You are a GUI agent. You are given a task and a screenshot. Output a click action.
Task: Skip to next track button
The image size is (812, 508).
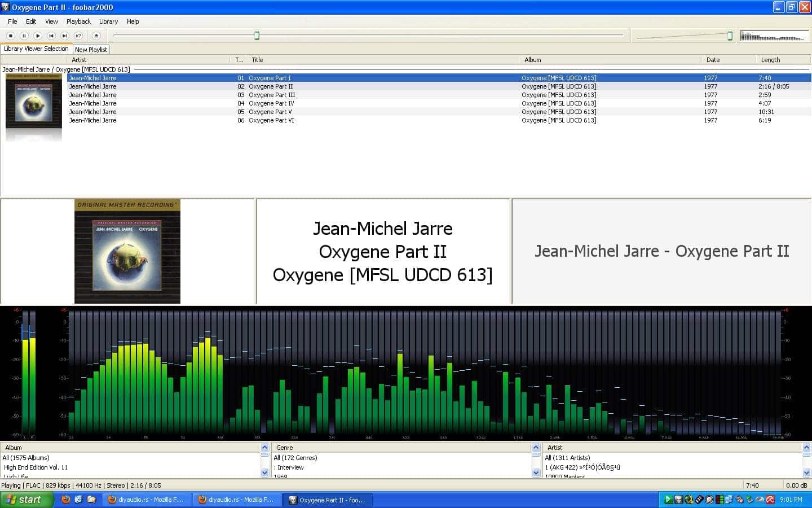(x=65, y=36)
